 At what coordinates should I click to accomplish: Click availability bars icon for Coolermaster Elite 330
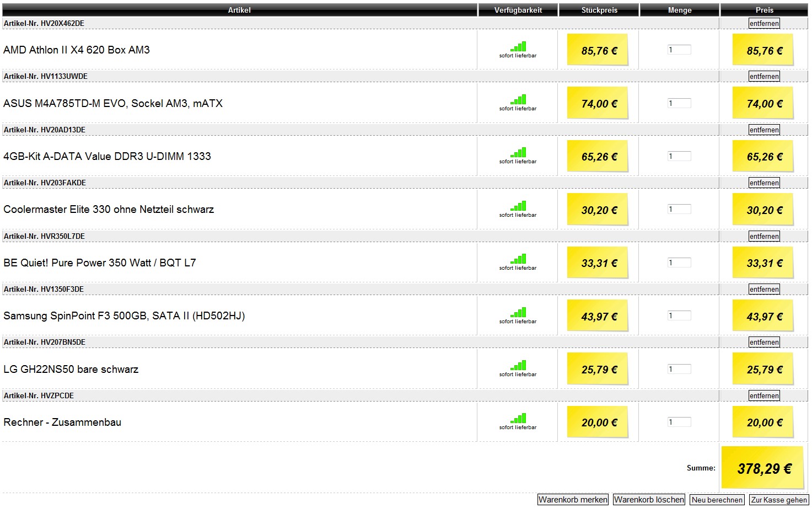pyautogui.click(x=518, y=206)
